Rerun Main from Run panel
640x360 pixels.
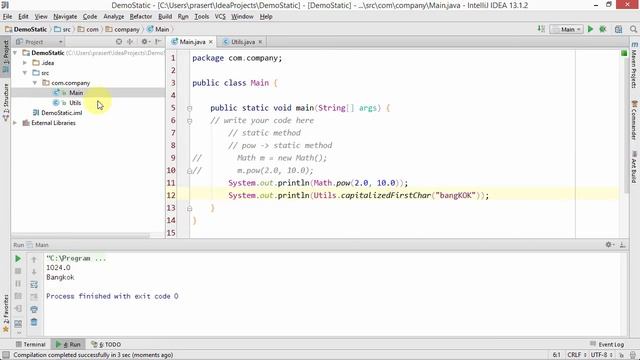(18, 259)
